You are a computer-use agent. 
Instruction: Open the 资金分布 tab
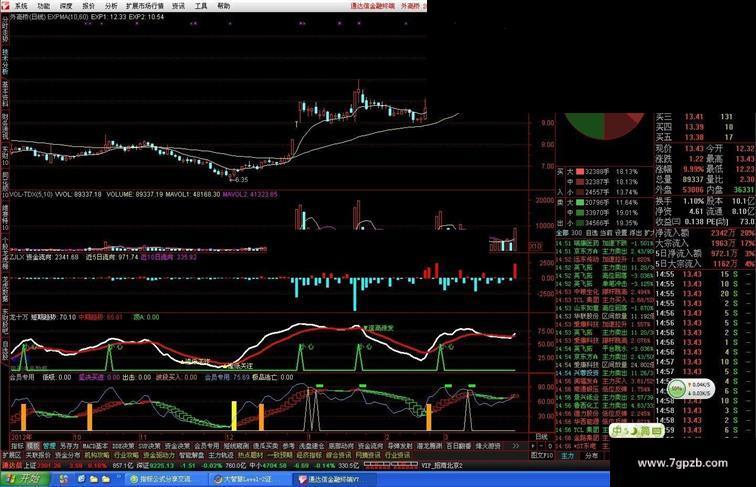coord(68,455)
